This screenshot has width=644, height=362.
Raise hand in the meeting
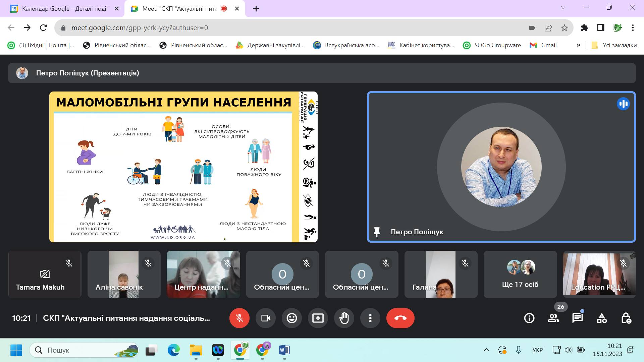coord(344,318)
